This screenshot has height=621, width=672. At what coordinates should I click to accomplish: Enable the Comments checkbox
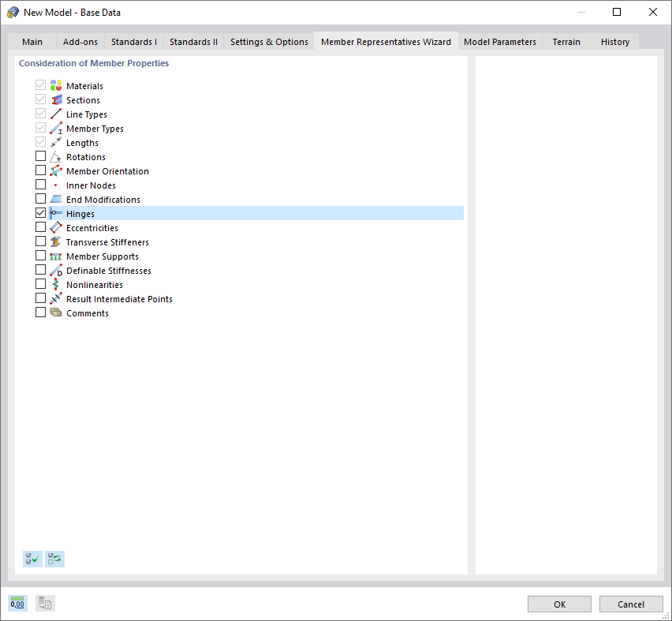tap(41, 312)
